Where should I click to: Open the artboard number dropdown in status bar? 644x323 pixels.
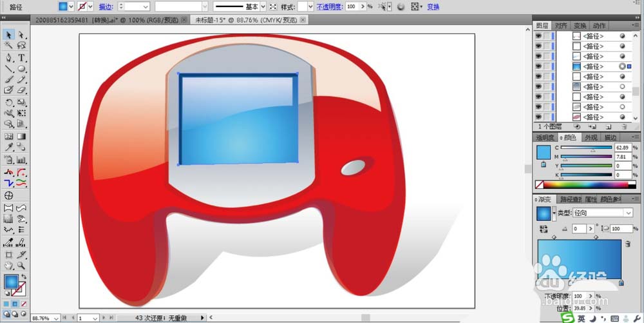point(95,318)
